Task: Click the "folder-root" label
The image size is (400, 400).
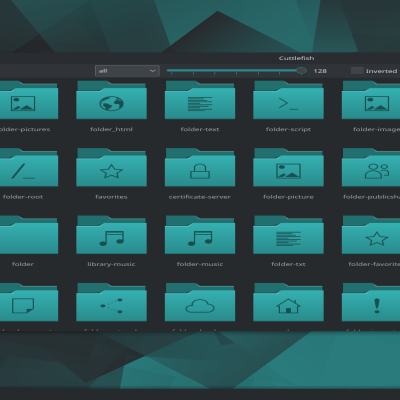Action: tap(23, 197)
